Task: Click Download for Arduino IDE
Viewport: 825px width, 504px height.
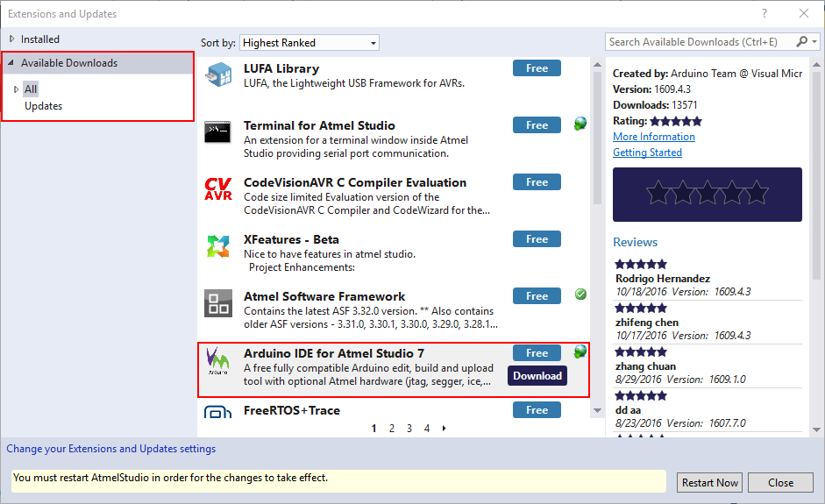Action: (x=537, y=376)
